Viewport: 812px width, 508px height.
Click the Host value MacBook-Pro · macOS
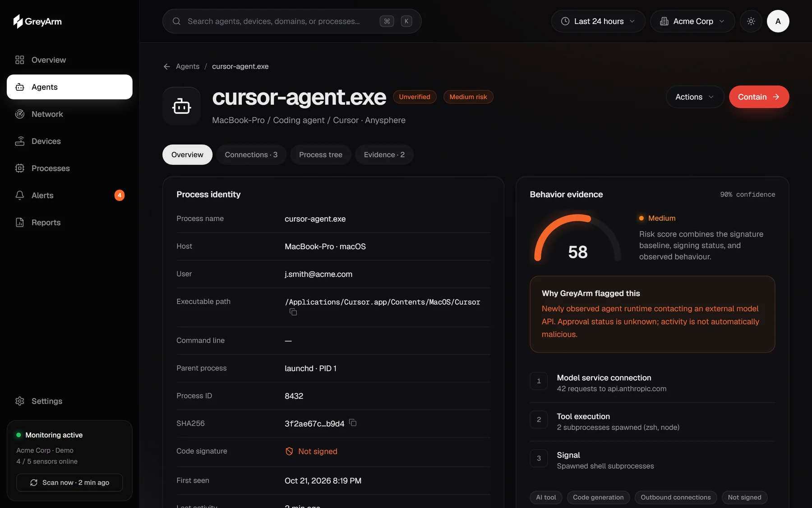[x=325, y=247]
